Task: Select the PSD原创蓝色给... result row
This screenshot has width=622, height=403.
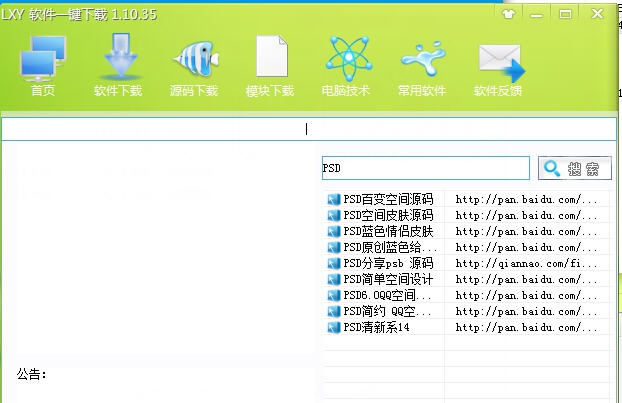Action: point(466,247)
